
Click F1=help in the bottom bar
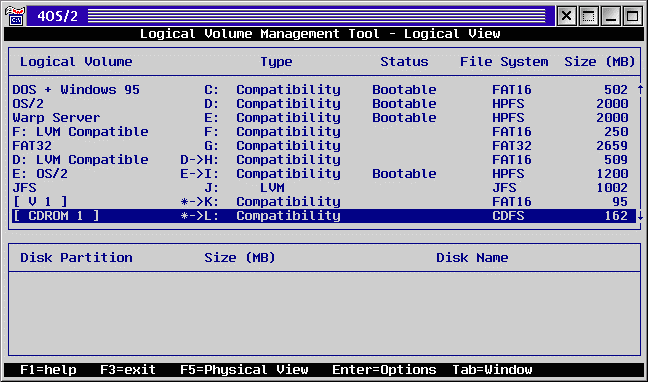(x=48, y=370)
